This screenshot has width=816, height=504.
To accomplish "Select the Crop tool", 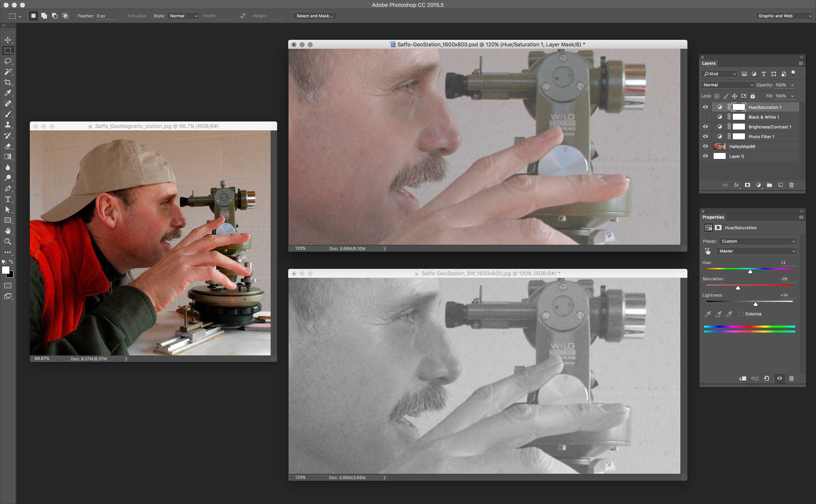I will 8,82.
